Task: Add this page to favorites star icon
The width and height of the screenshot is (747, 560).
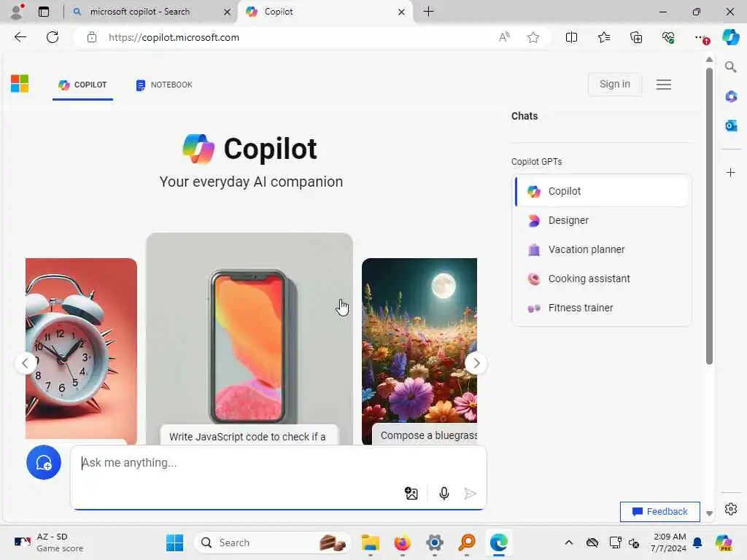Action: 533,37
